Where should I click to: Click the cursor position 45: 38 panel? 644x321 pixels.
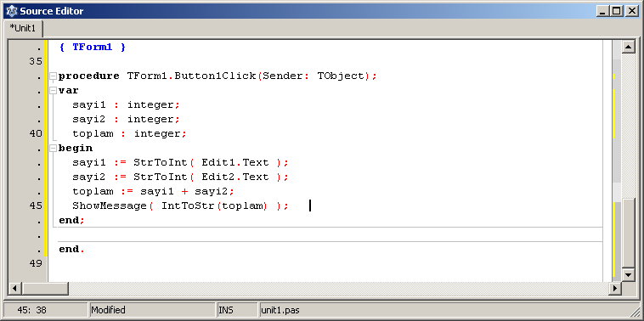[45, 310]
